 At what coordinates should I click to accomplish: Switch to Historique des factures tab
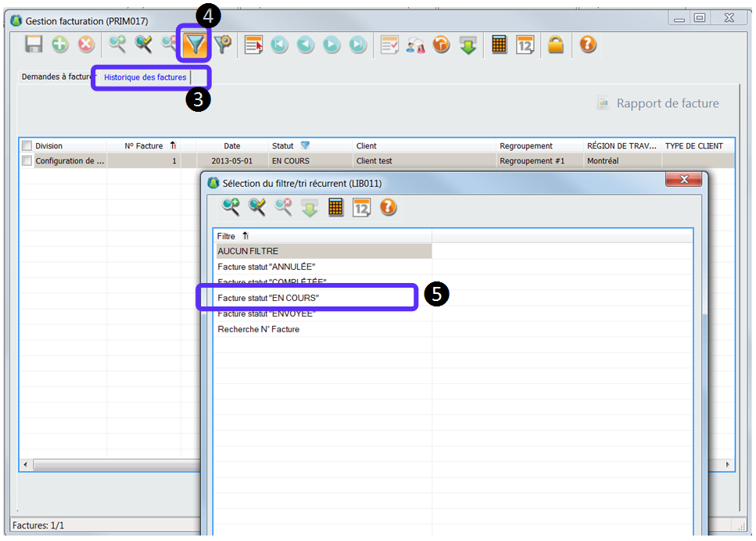(x=145, y=77)
